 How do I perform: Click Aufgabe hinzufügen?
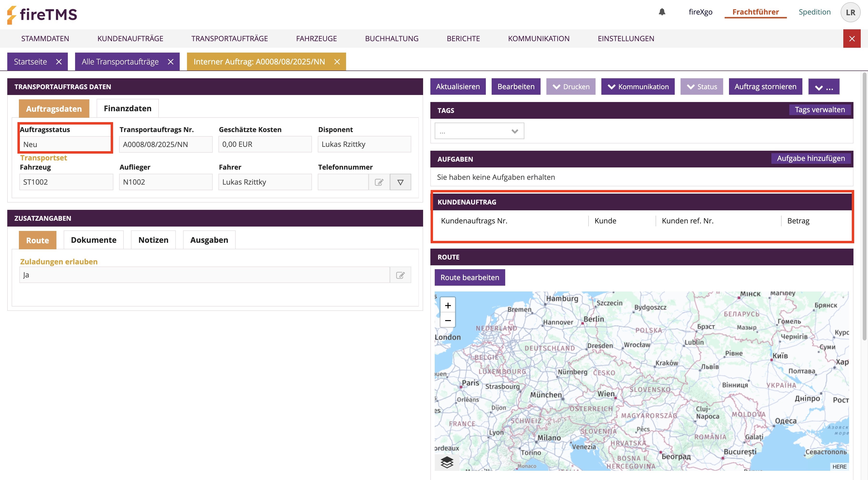coord(811,158)
